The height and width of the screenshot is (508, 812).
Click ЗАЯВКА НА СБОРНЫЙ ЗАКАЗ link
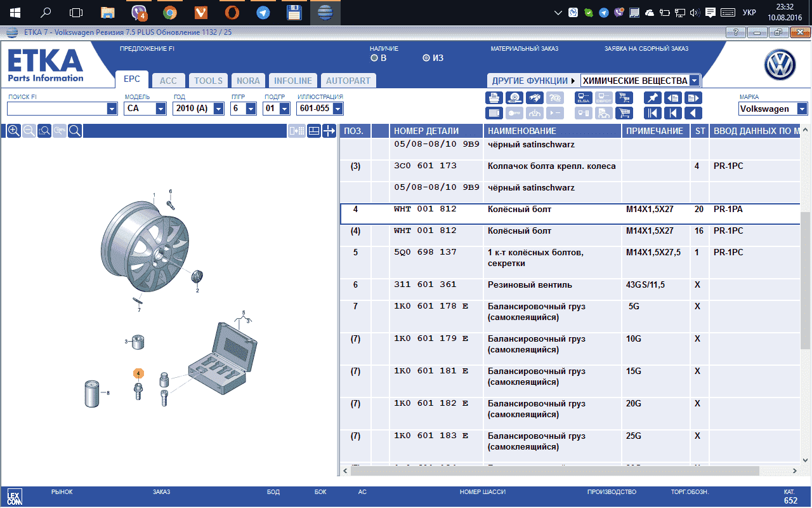(x=646, y=49)
